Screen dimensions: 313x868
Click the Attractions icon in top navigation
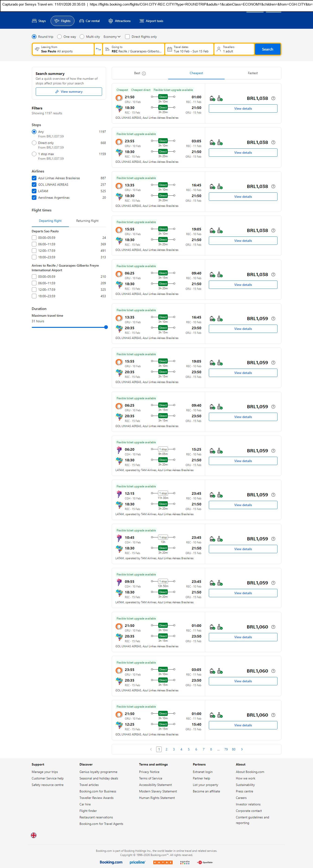(111, 21)
